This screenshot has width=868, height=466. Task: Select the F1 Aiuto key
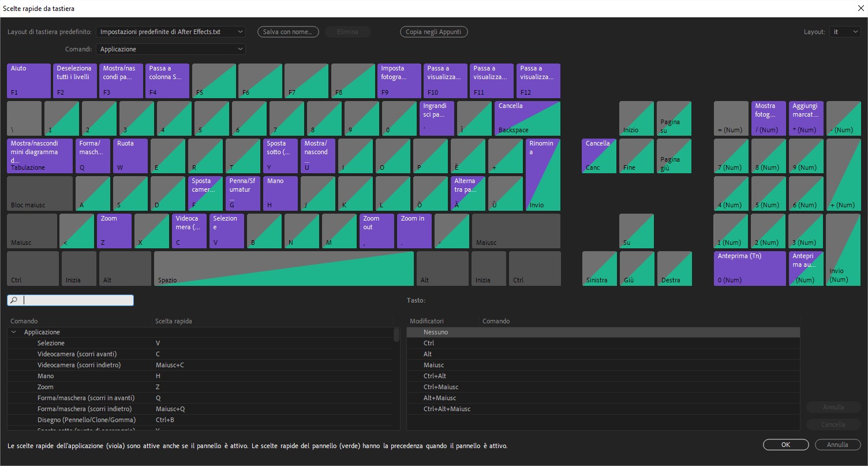(29, 81)
